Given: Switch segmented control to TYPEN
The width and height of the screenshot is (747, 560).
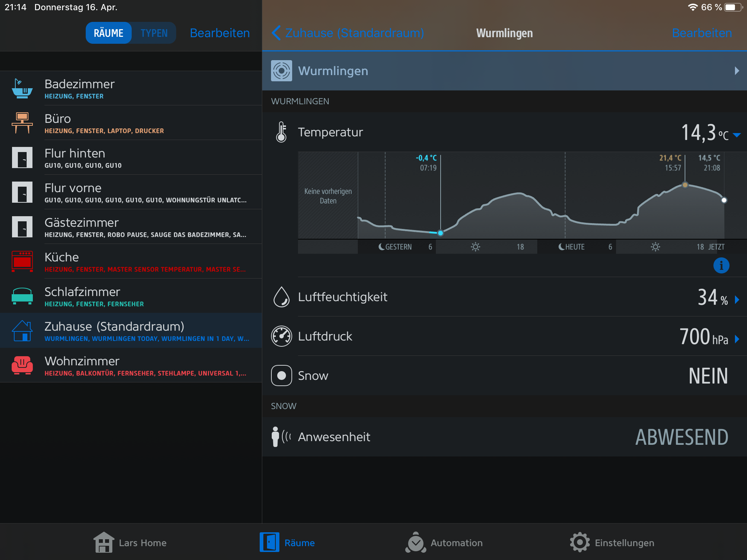Looking at the screenshot, I should [x=154, y=33].
